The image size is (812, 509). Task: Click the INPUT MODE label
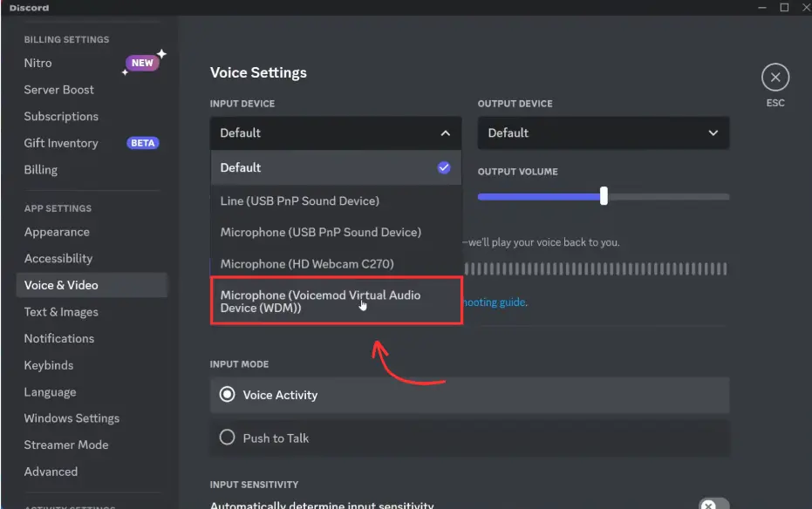pos(239,364)
